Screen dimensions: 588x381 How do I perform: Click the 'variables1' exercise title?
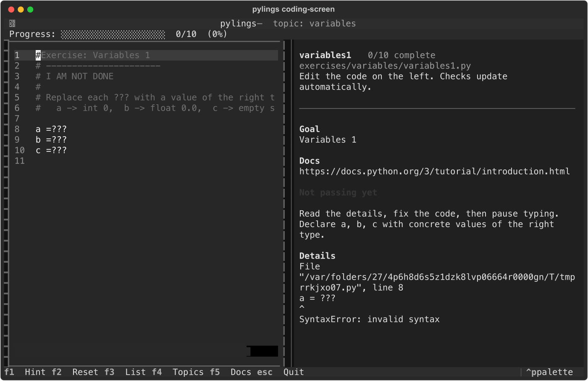point(325,56)
